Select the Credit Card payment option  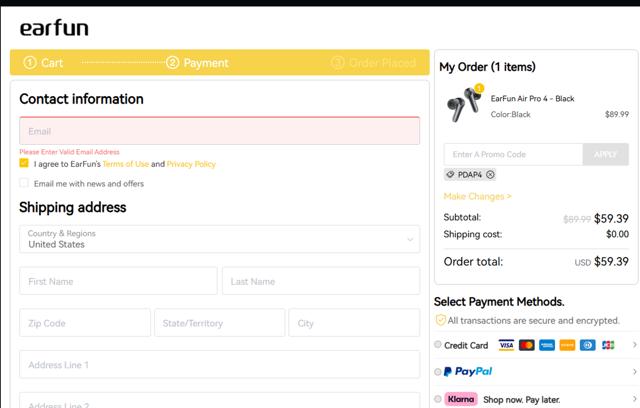pos(438,345)
